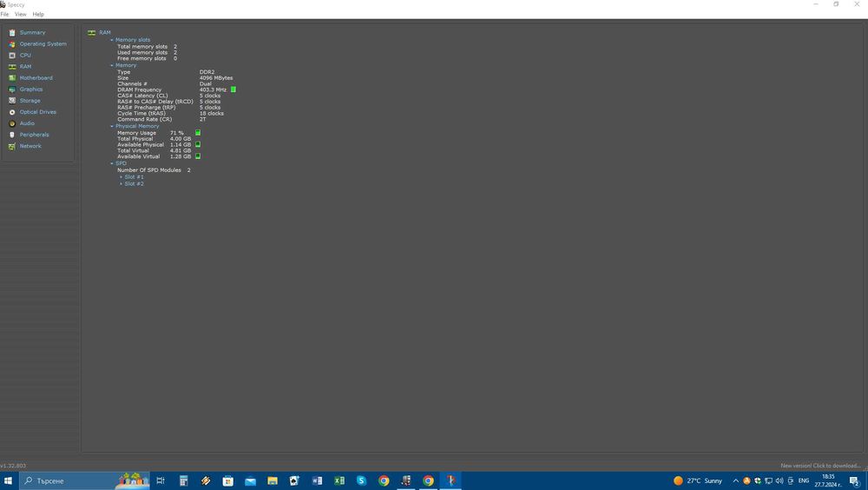This screenshot has height=490, width=868.
Task: Open the Audio section
Action: pyautogui.click(x=27, y=123)
